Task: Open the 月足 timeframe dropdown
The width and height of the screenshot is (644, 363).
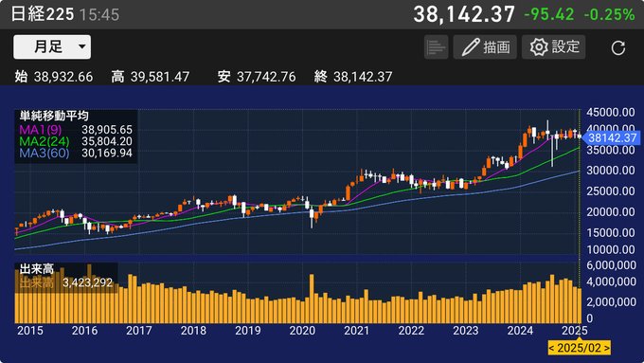Action: tap(52, 46)
